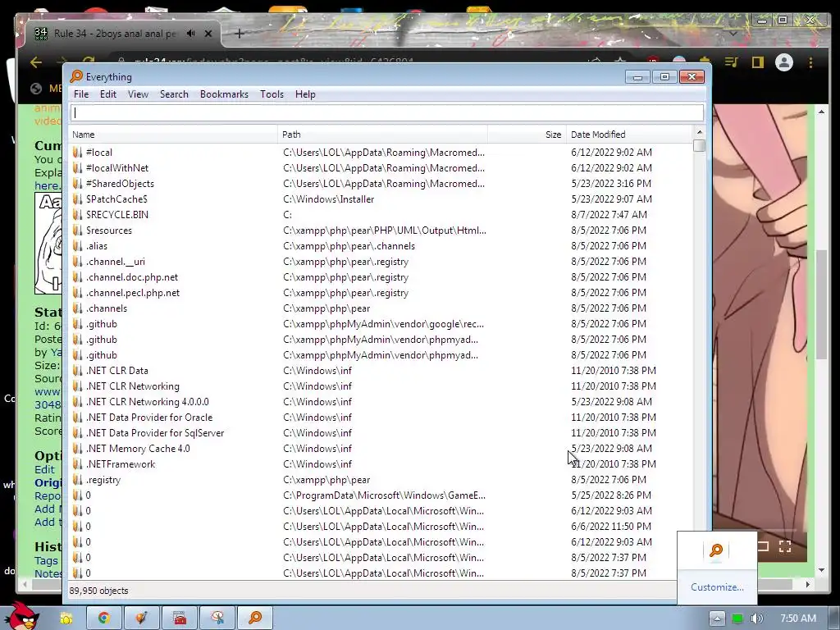The height and width of the screenshot is (630, 840).
Task: Click the Everything result list scroll-up arrow
Action: coord(699,132)
